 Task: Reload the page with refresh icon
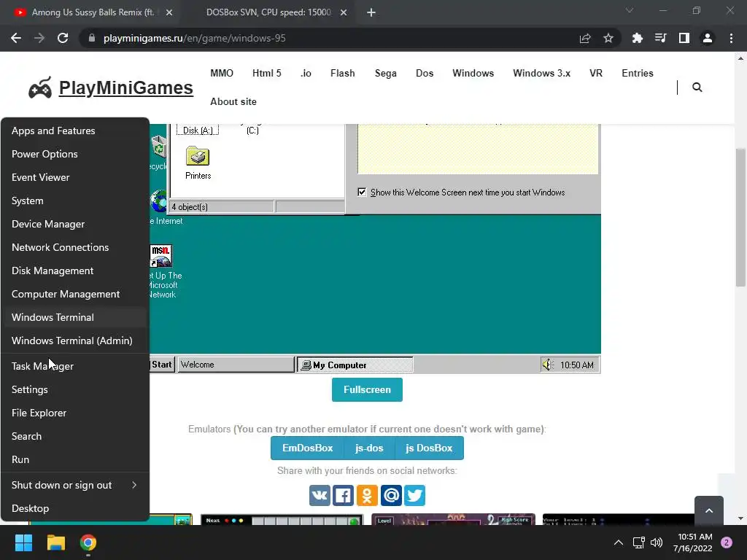coord(63,38)
